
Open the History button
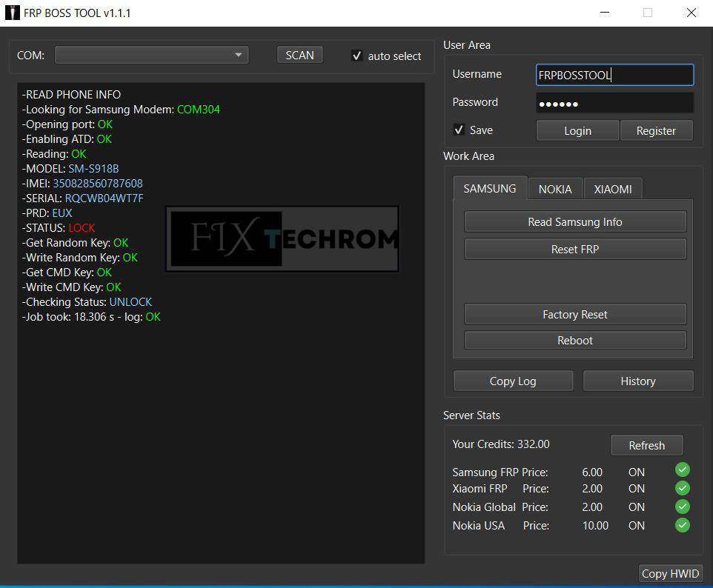[638, 381]
